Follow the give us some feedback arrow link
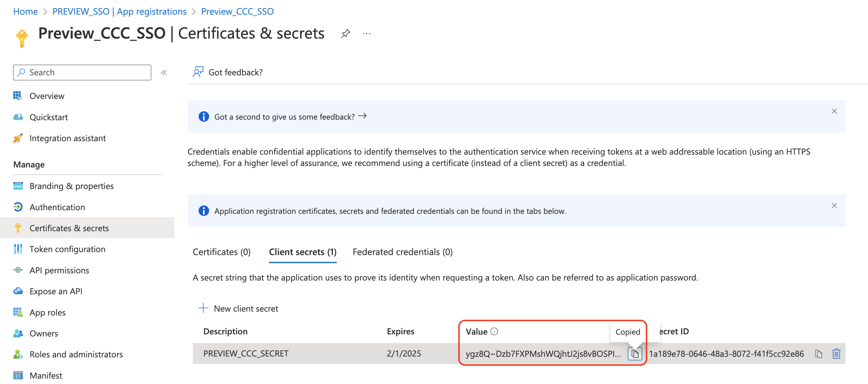 [362, 116]
